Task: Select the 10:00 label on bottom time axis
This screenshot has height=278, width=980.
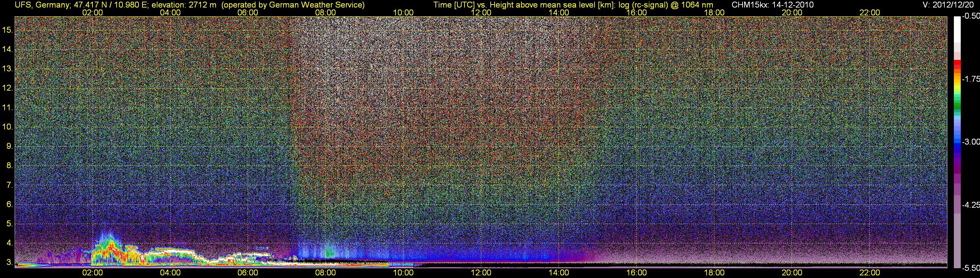Action: [403, 273]
